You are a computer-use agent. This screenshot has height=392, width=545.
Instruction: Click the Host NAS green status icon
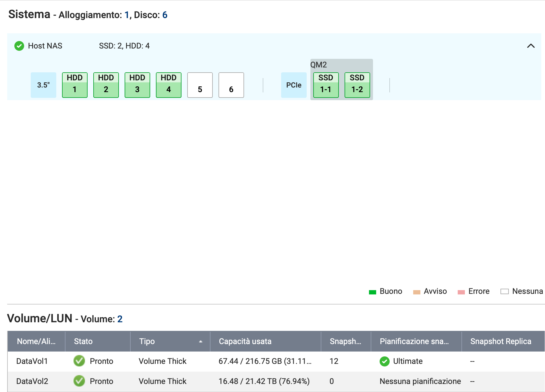[19, 46]
